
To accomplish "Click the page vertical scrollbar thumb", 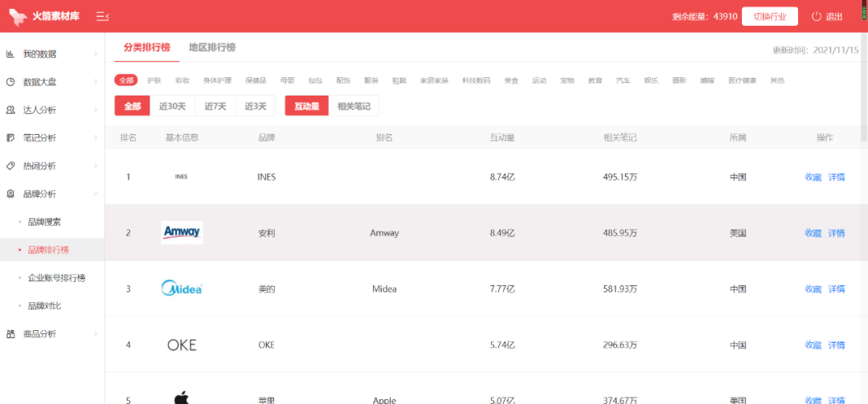I will pyautogui.click(x=864, y=88).
